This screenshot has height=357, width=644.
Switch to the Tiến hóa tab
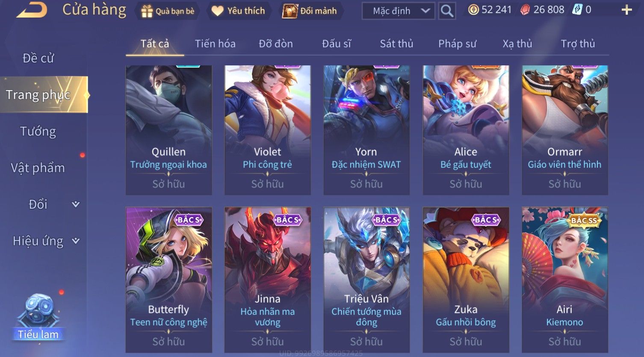click(x=215, y=44)
